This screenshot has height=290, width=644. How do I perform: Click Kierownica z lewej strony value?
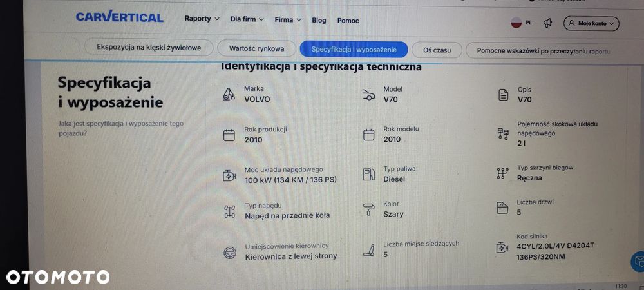click(x=291, y=256)
